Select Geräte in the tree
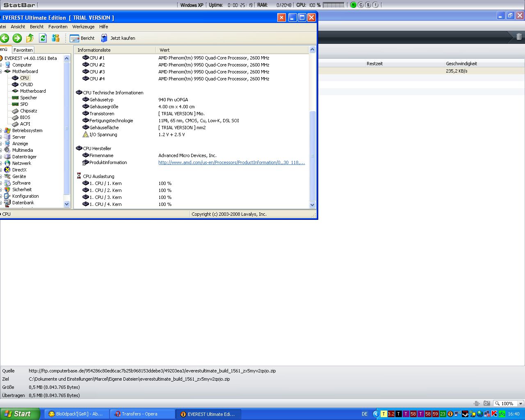 (x=19, y=176)
